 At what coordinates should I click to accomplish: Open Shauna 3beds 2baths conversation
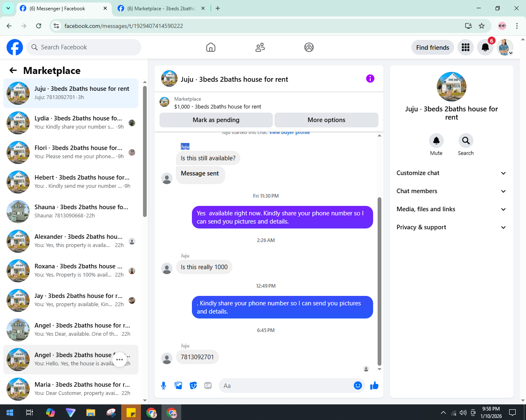tap(71, 212)
